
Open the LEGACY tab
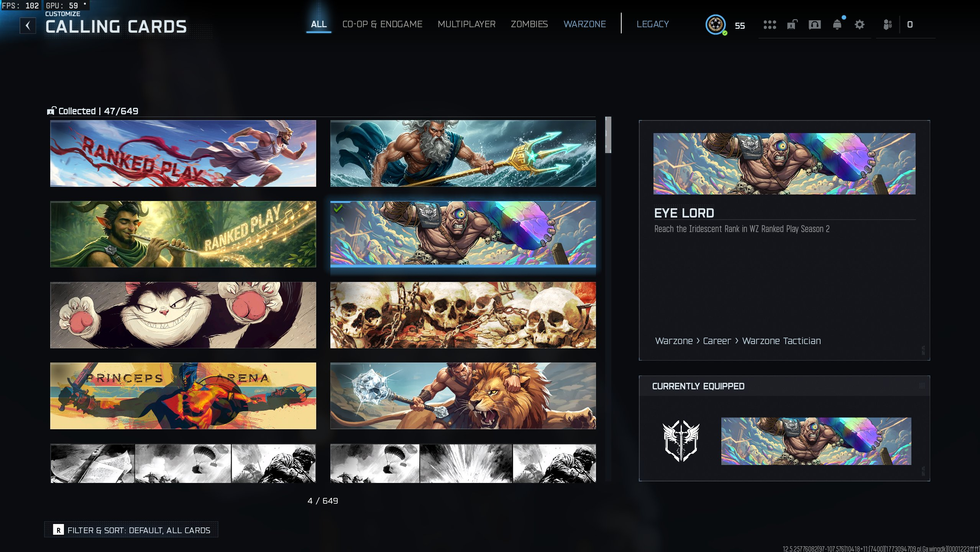tap(653, 24)
